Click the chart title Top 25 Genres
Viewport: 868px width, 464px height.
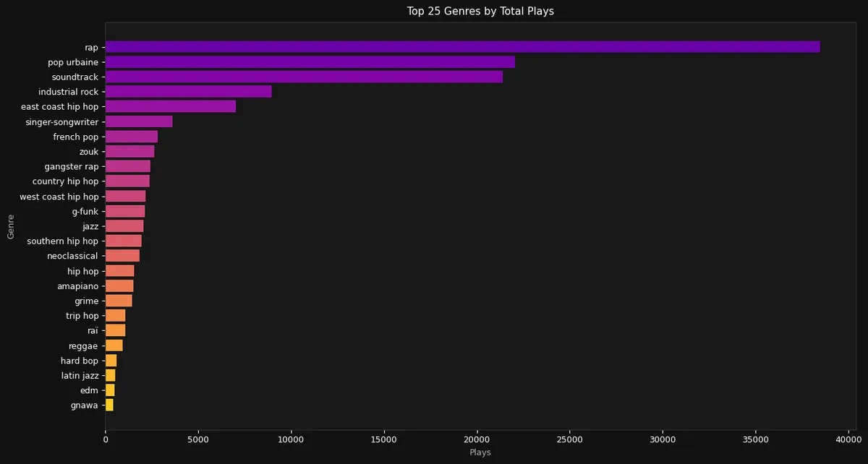tap(480, 11)
